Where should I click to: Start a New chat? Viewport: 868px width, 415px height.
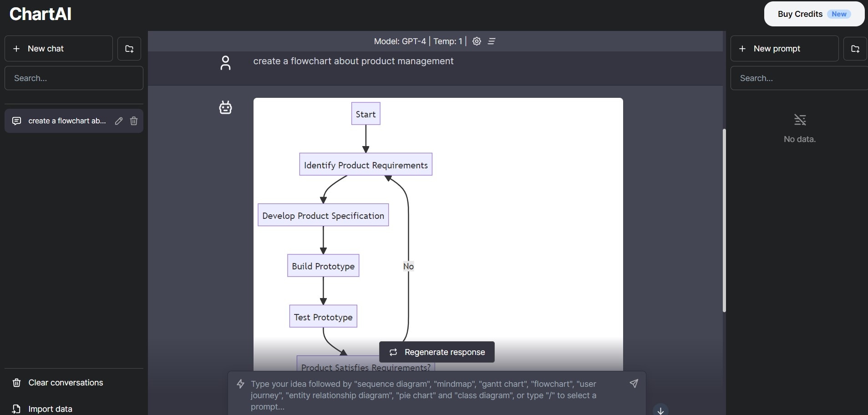pos(59,49)
